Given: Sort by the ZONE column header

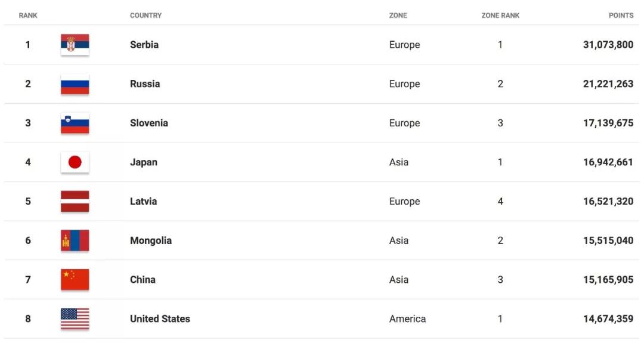Looking at the screenshot, I should pyautogui.click(x=398, y=16).
